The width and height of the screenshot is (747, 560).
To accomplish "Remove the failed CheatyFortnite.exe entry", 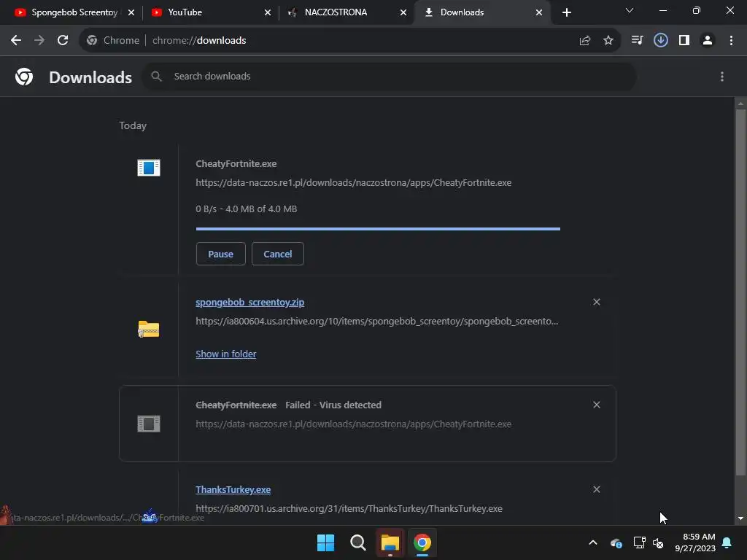I will [x=597, y=405].
